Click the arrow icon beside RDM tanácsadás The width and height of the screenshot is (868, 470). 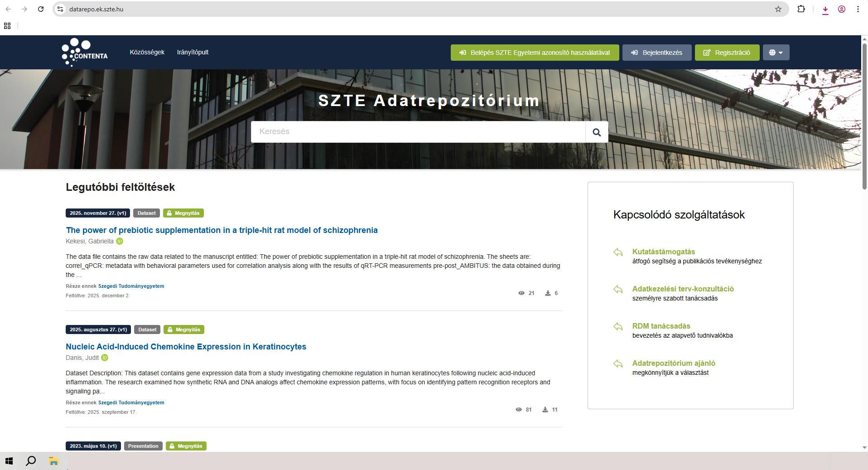click(617, 326)
